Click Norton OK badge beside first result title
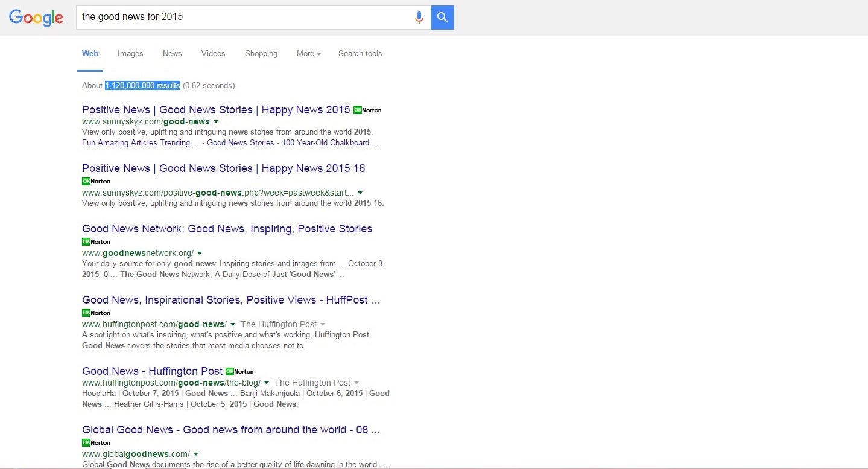 coord(367,110)
